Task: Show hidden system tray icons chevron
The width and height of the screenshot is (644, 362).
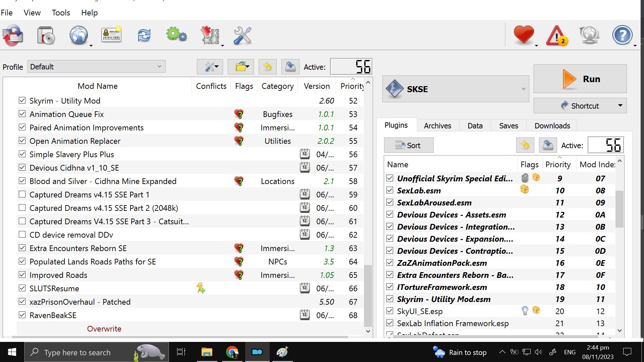Action: click(502, 352)
